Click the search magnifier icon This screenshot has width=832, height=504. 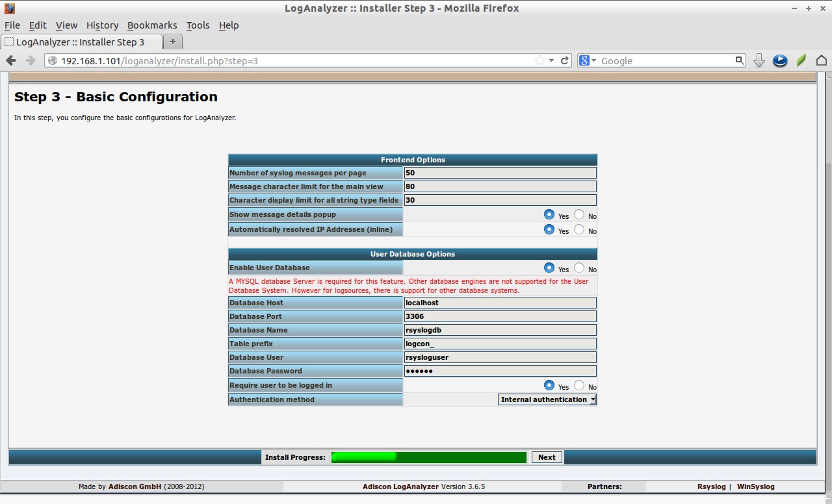(x=739, y=60)
